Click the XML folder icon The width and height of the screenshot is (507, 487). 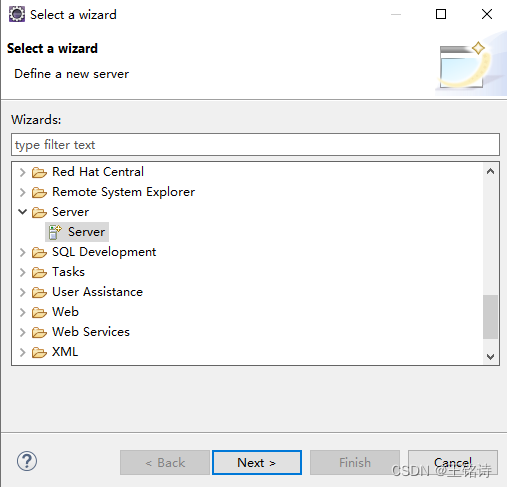point(39,352)
